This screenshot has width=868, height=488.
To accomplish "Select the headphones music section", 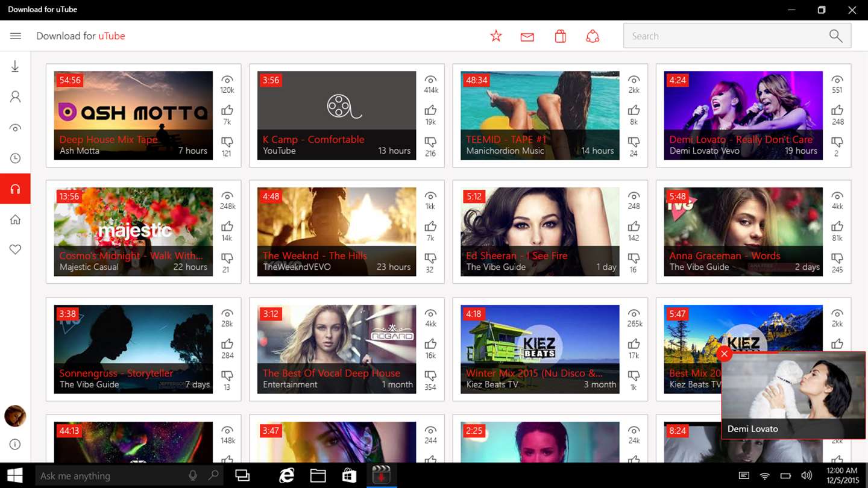I will coord(15,189).
